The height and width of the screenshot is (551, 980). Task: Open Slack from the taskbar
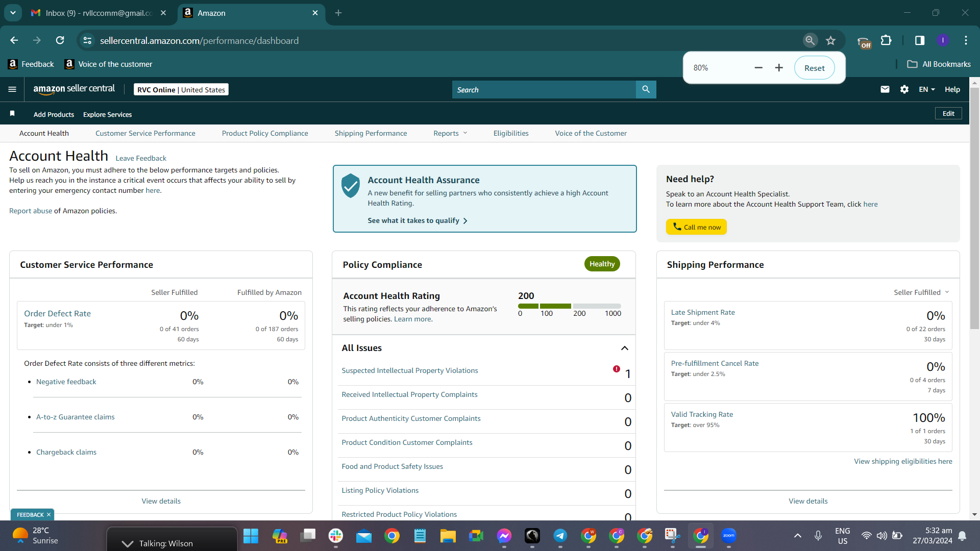point(335,536)
